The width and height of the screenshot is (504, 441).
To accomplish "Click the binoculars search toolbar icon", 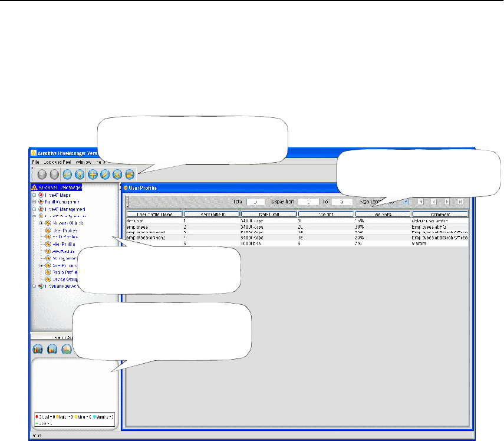I will coord(67,175).
